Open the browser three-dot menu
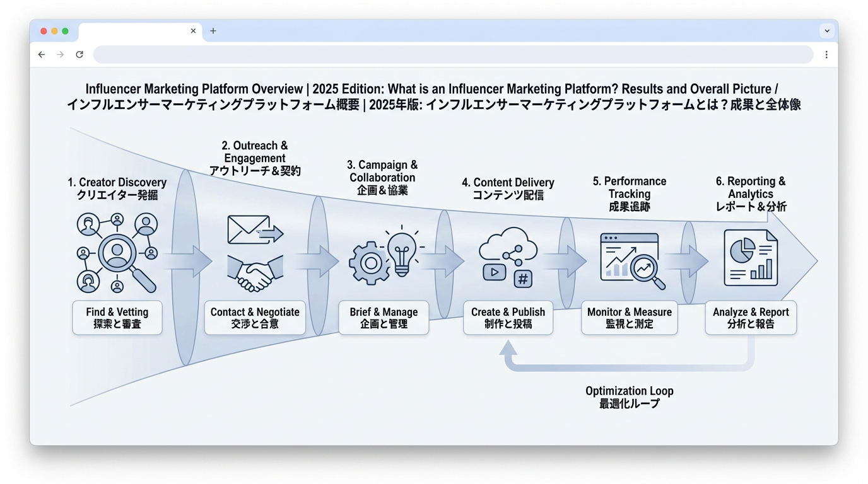Screen dimensions: 868x484 point(826,55)
